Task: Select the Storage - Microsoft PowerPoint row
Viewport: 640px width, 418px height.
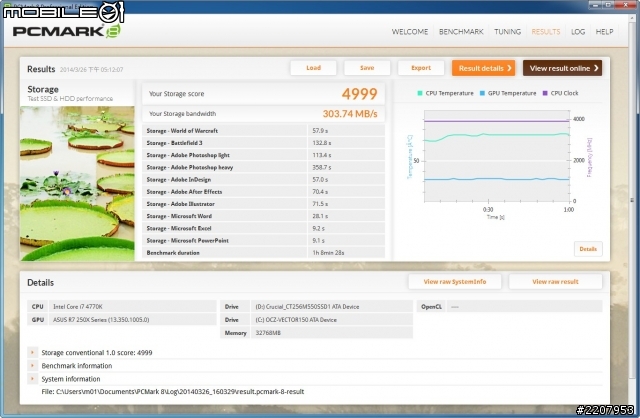Action: coord(264,240)
